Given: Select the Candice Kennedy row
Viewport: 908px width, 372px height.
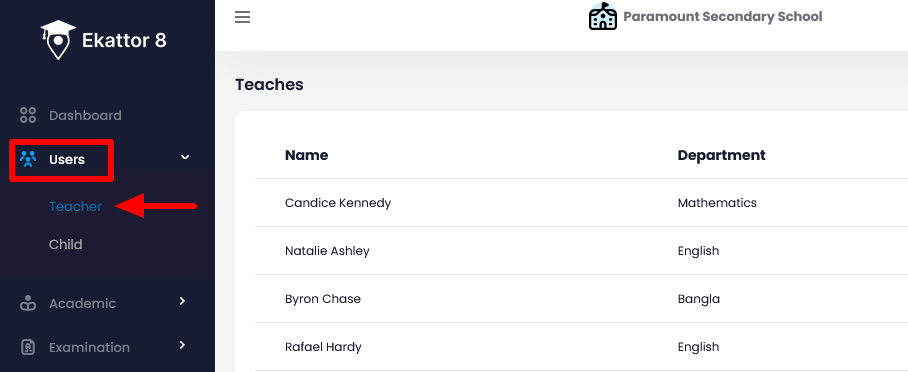Looking at the screenshot, I should (581, 203).
